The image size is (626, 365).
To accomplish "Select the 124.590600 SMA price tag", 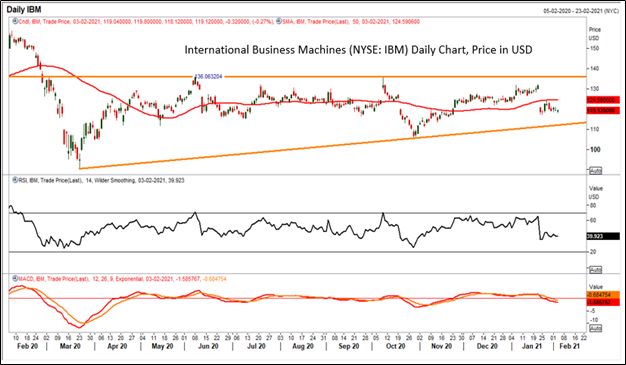I will (x=603, y=100).
